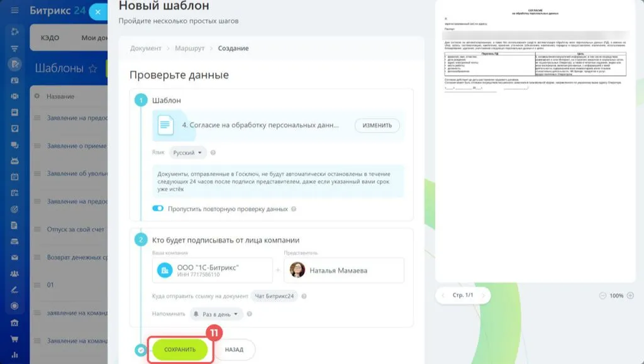
Task: Open the calendar icon in left sidebar
Action: click(14, 177)
